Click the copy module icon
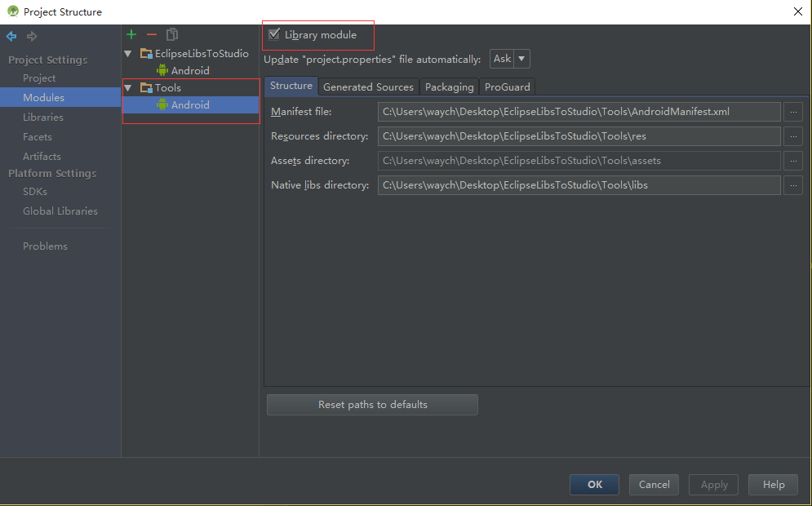This screenshot has height=506, width=812. click(x=172, y=35)
